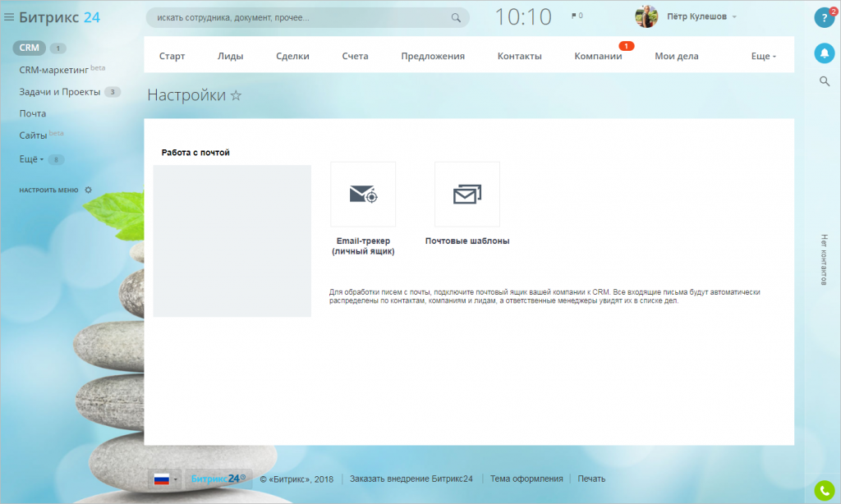Expand the Ещё sidebar menu
841x504 pixels.
tap(31, 159)
